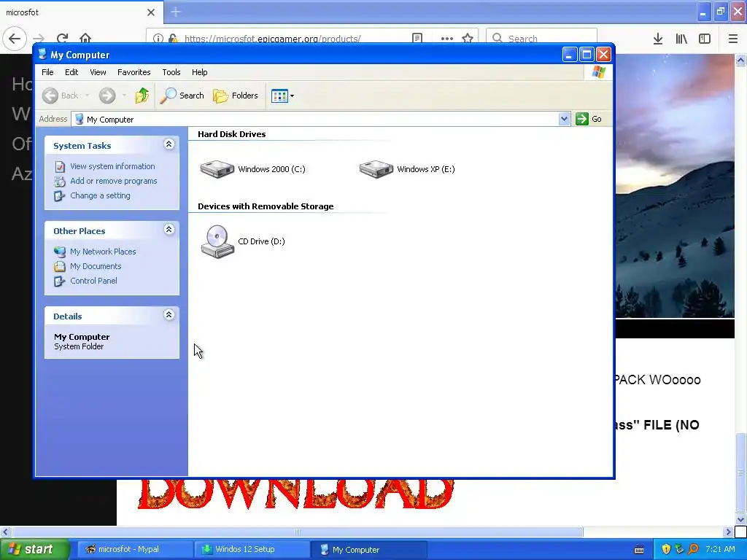
Task: Click the browser reload icon
Action: tap(63, 39)
